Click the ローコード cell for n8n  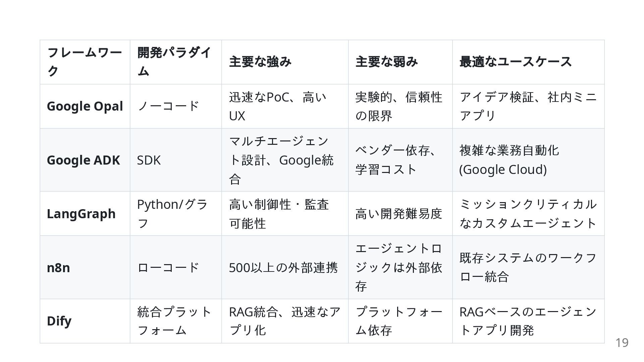click(168, 268)
